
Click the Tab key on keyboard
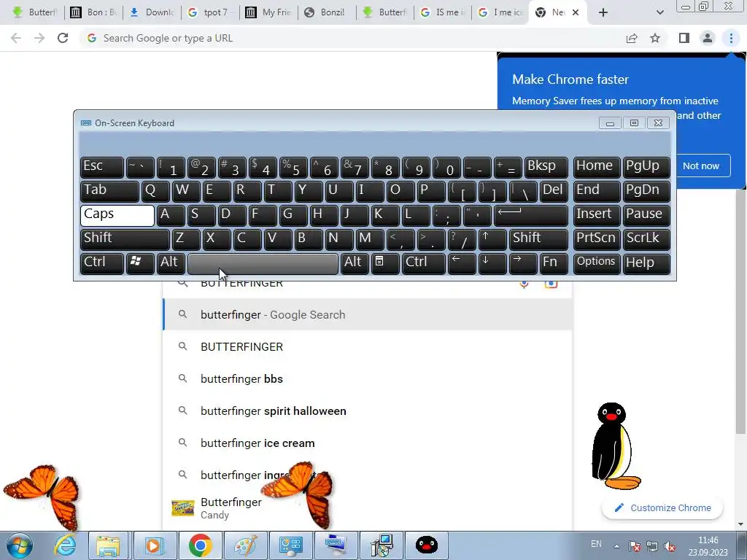click(109, 191)
